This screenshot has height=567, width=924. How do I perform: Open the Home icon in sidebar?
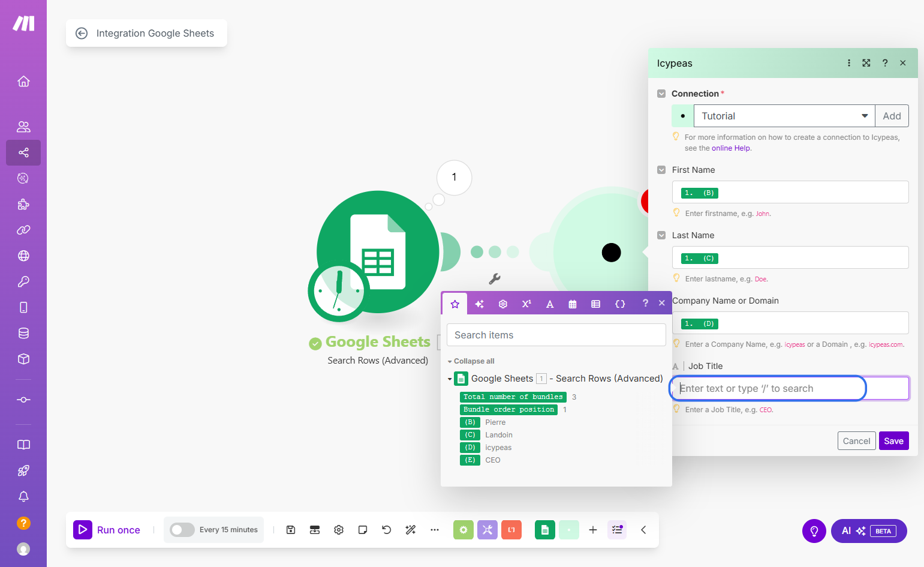23,81
